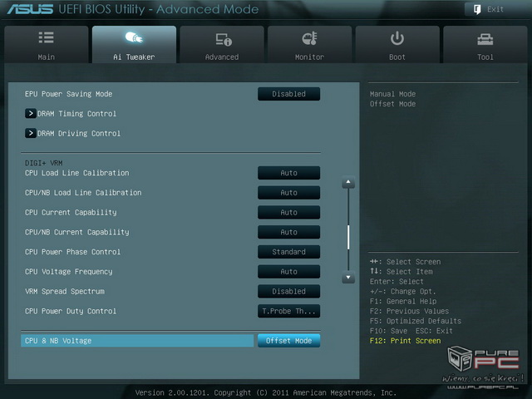Image resolution: width=532 pixels, height=399 pixels.
Task: Click the DIGI+ VRM section heading
Action: pyautogui.click(x=43, y=163)
